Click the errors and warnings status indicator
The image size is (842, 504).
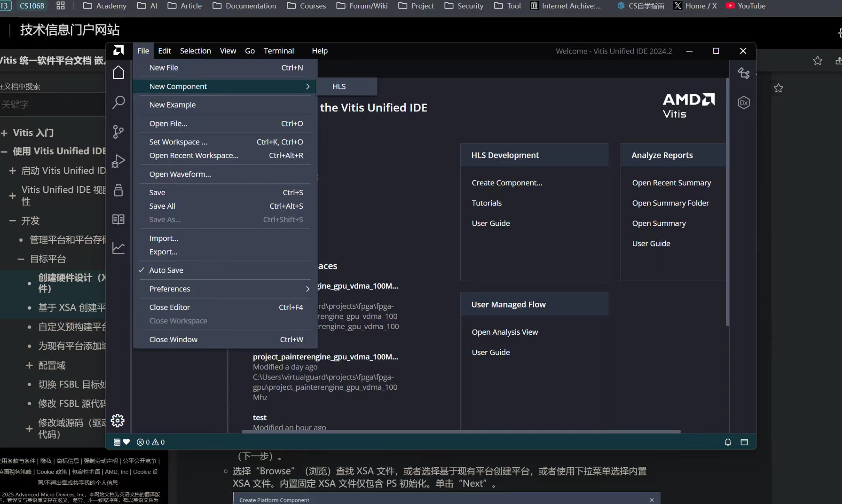(151, 442)
